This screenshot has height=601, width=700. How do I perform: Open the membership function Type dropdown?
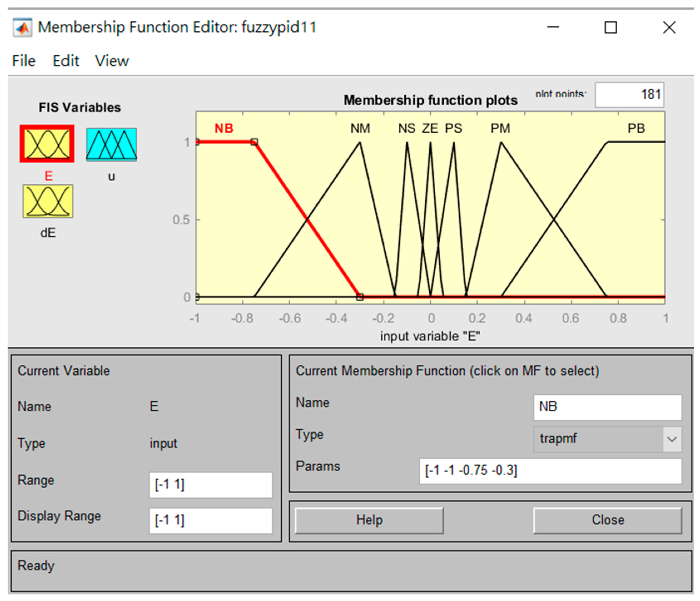pos(607,439)
